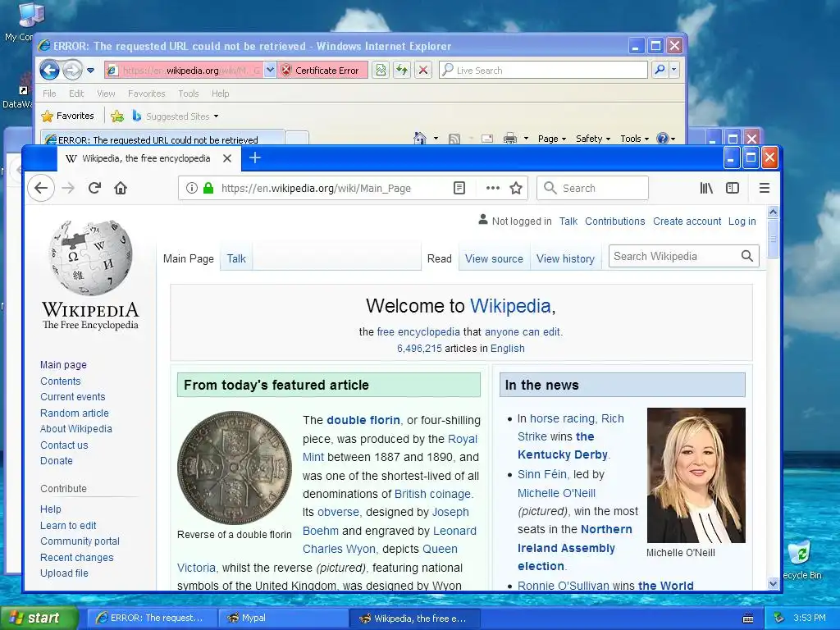
Task: Select the Read tab
Action: [x=440, y=258]
